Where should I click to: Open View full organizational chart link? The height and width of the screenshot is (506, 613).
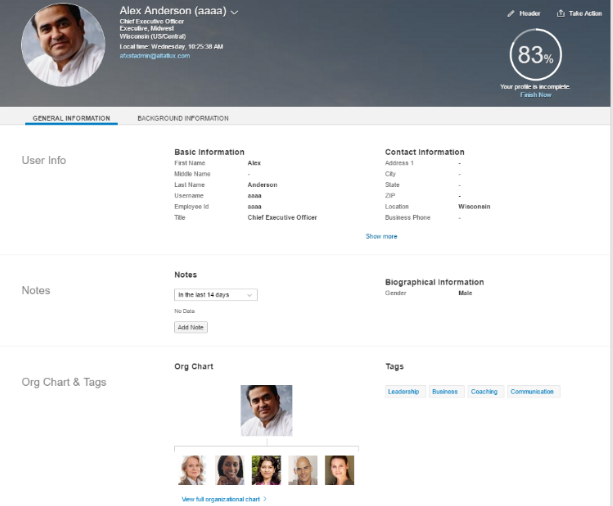coord(221,498)
